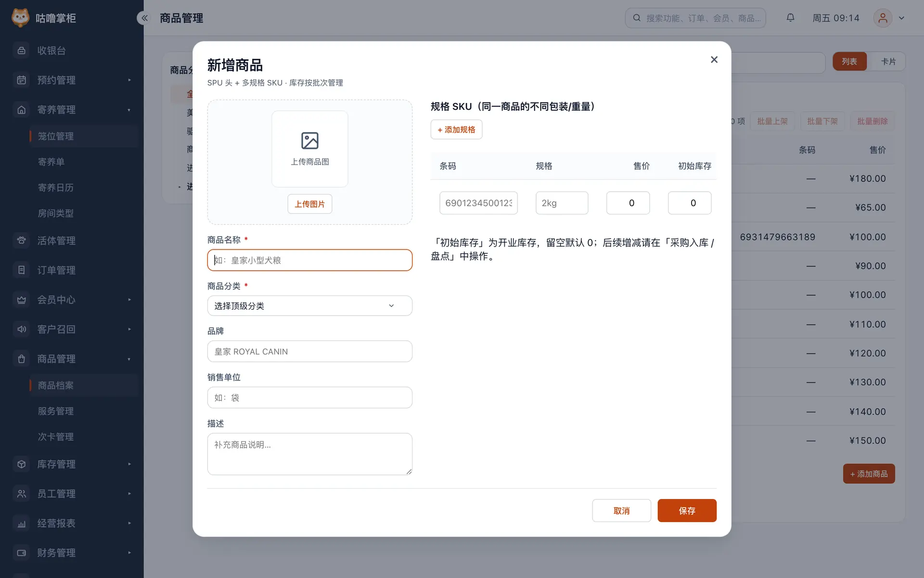Close the 新增商品 dialog
Viewport: 924px width, 578px height.
point(714,60)
